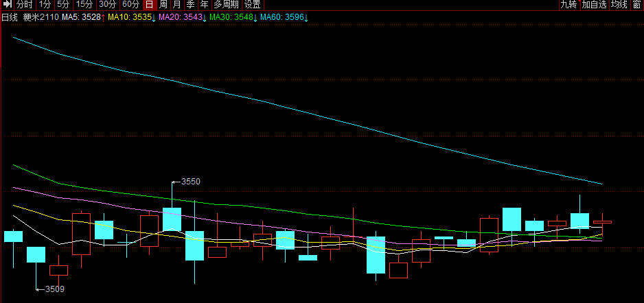This screenshot has width=644, height=303.
Task: Click the candlestick marked with 3509 low
Action: tap(36, 254)
